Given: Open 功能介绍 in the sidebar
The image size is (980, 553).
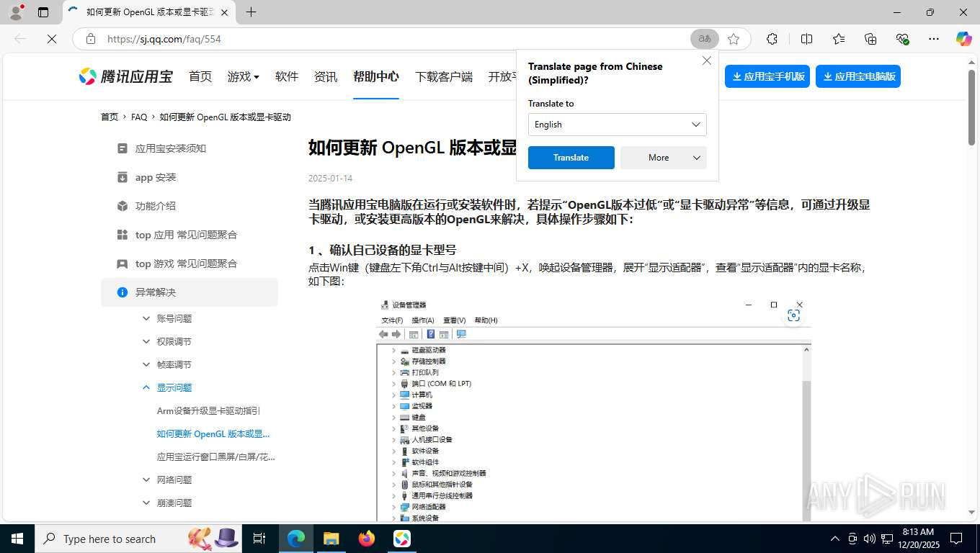Looking at the screenshot, I should 156,206.
